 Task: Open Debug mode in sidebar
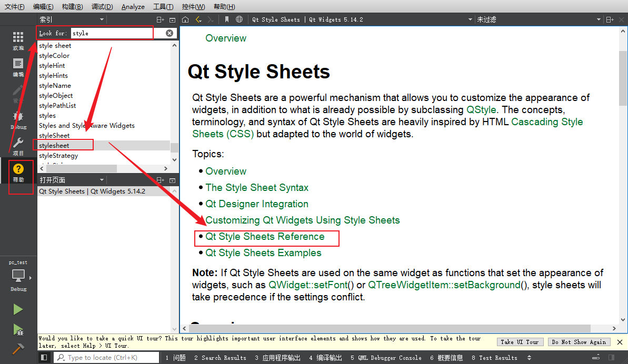[18, 117]
